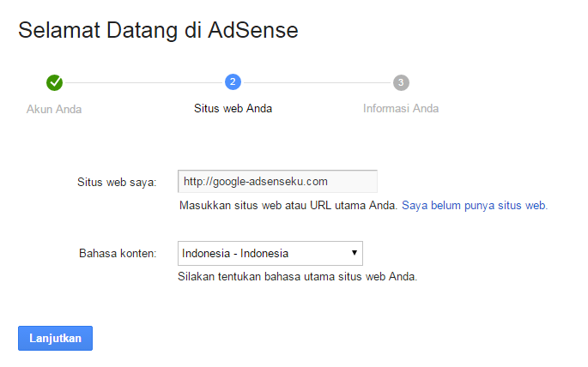The width and height of the screenshot is (588, 367).
Task: Click the Bahasa konten label
Action: click(118, 253)
